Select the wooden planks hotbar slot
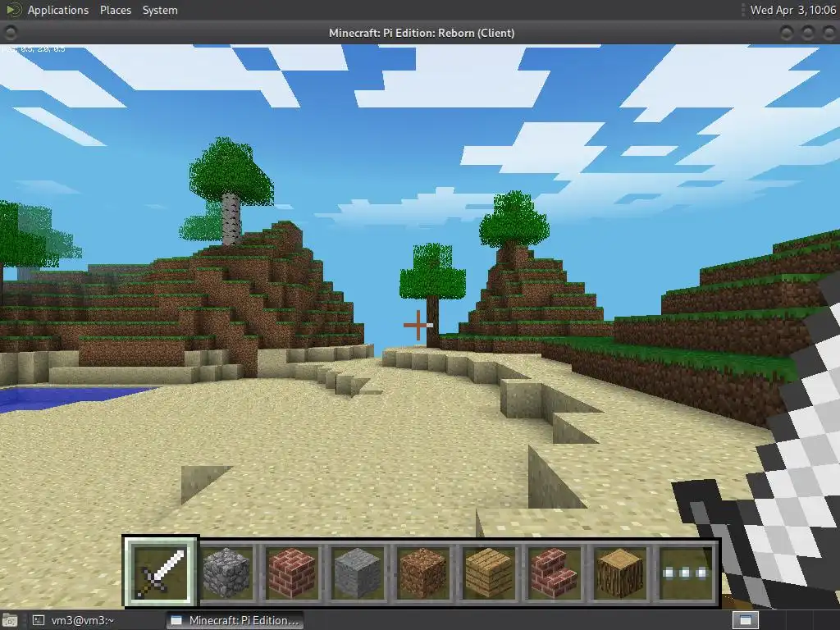 click(x=488, y=572)
